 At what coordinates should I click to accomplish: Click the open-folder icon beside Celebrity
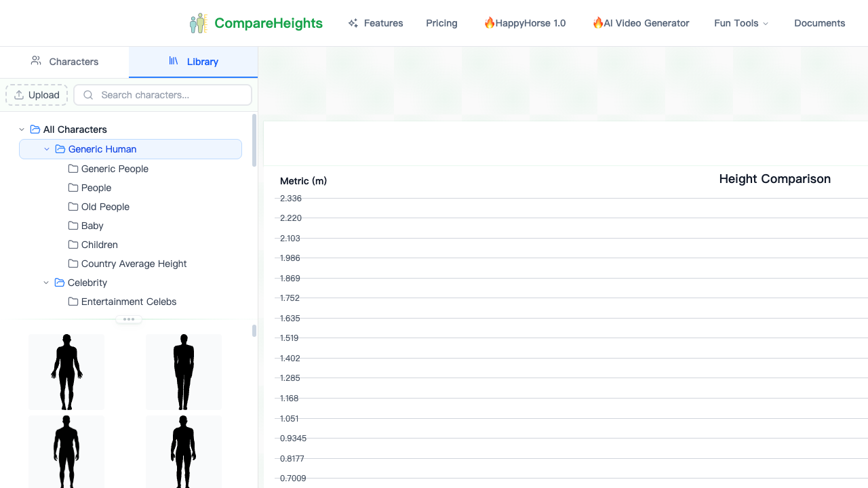click(60, 283)
